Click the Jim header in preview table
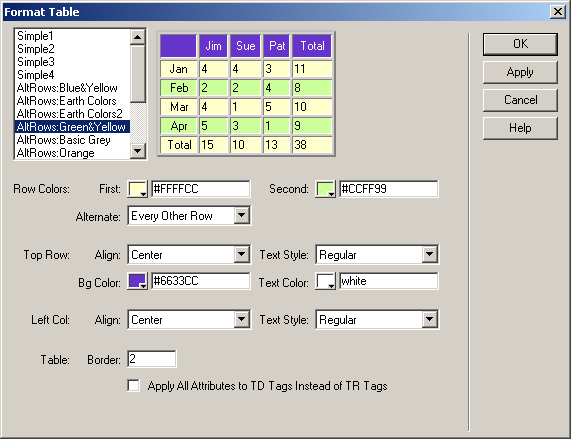571x439 pixels. tap(213, 46)
